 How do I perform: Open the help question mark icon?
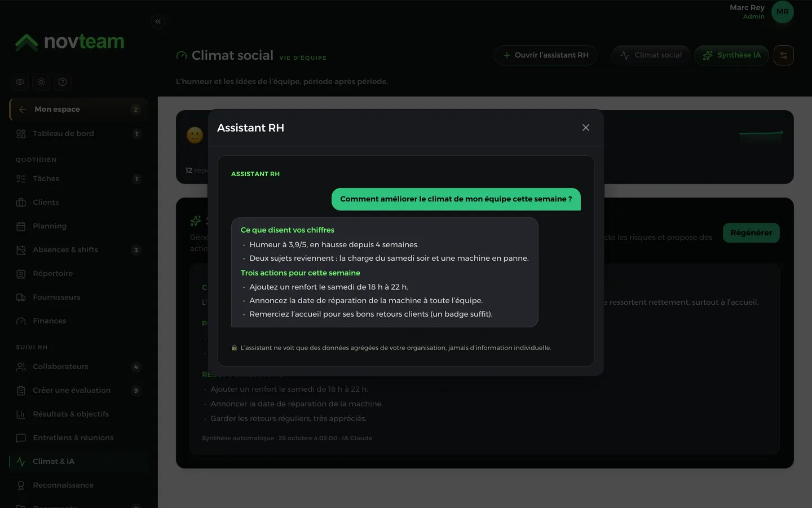tap(63, 82)
